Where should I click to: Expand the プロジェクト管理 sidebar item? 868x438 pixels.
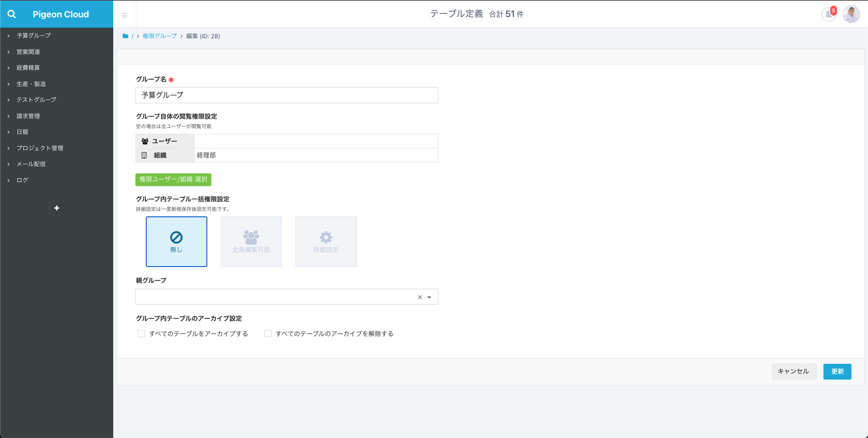tap(40, 148)
